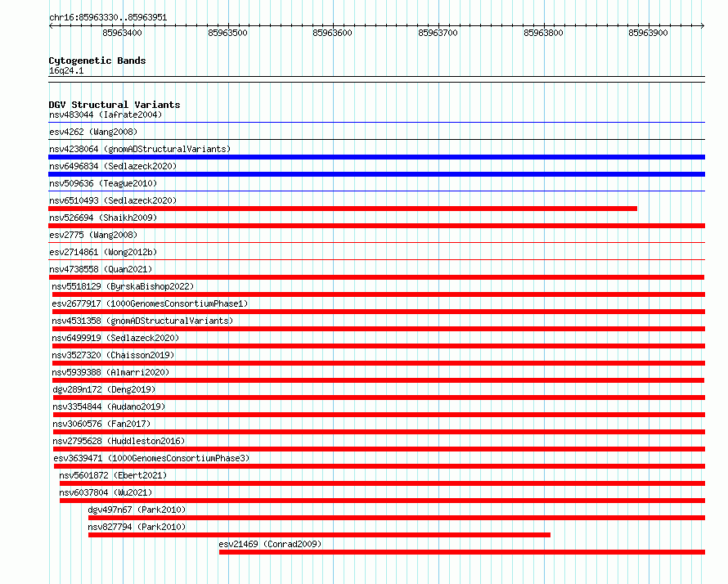Open the nsv6499919 (Sedlazeck2020) variant

click(115, 338)
